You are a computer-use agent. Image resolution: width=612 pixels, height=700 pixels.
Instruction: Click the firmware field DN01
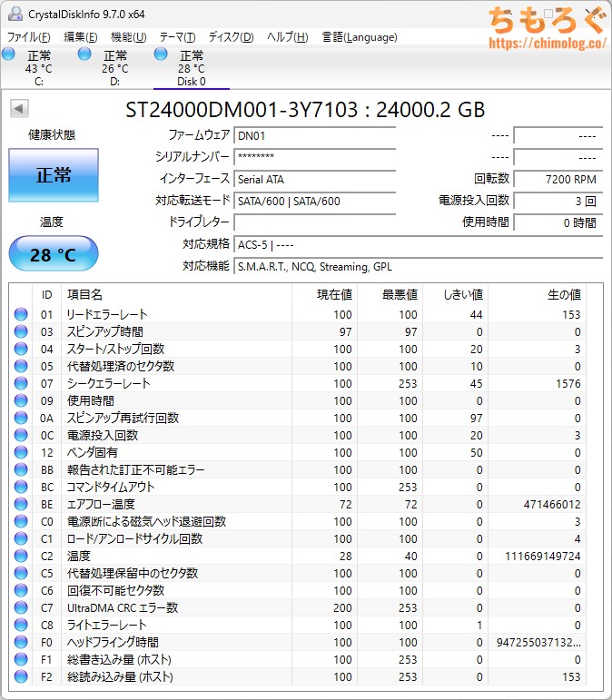tap(315, 135)
